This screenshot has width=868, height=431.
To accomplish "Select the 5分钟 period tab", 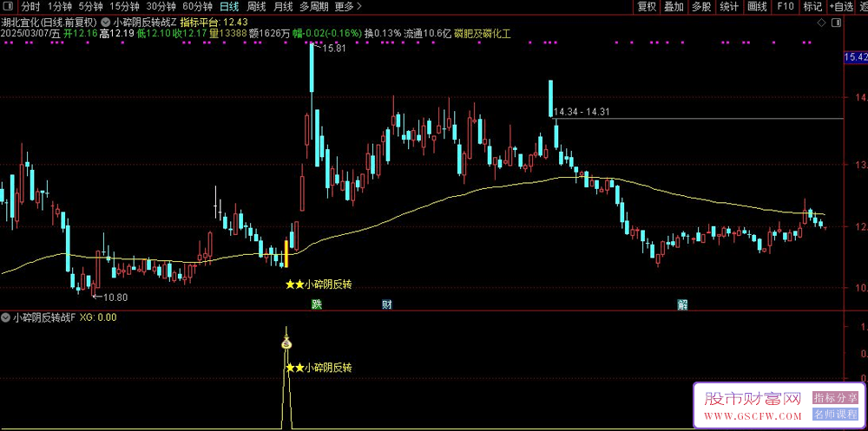I will (90, 7).
